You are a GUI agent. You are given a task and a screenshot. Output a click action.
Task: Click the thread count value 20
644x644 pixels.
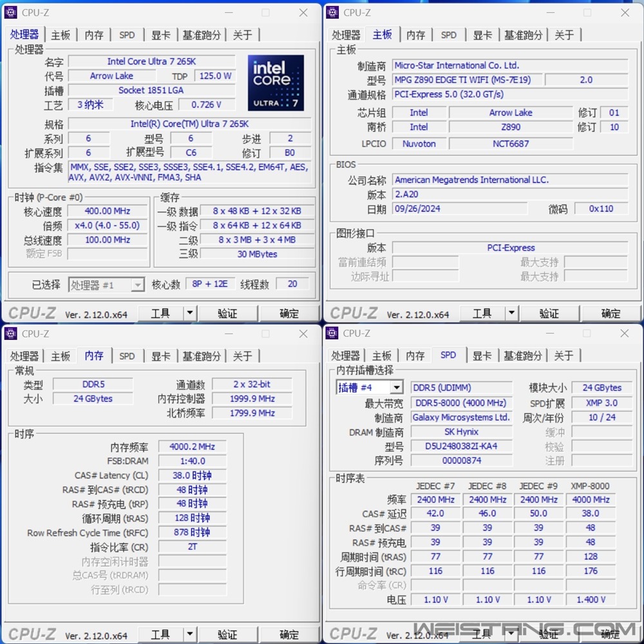click(x=292, y=284)
